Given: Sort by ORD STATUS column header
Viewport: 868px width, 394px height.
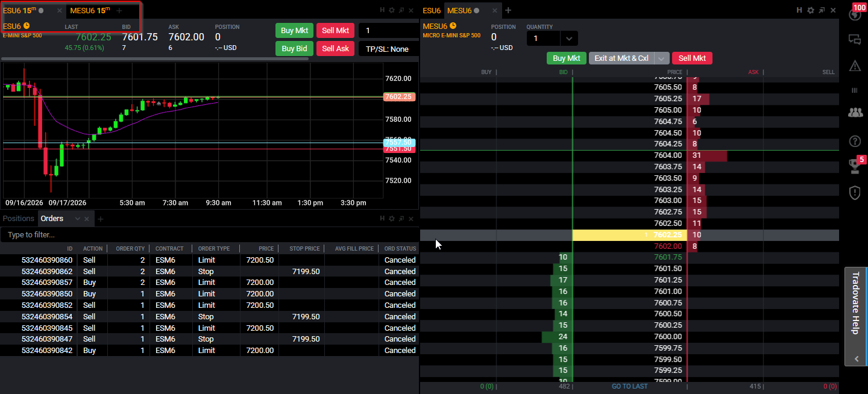Looking at the screenshot, I should coord(400,248).
